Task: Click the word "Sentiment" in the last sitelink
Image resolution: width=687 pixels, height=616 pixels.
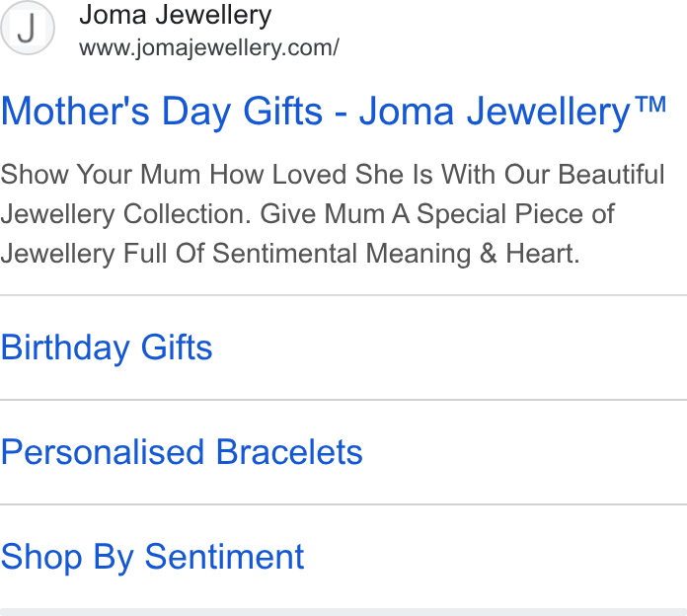Action: [224, 557]
